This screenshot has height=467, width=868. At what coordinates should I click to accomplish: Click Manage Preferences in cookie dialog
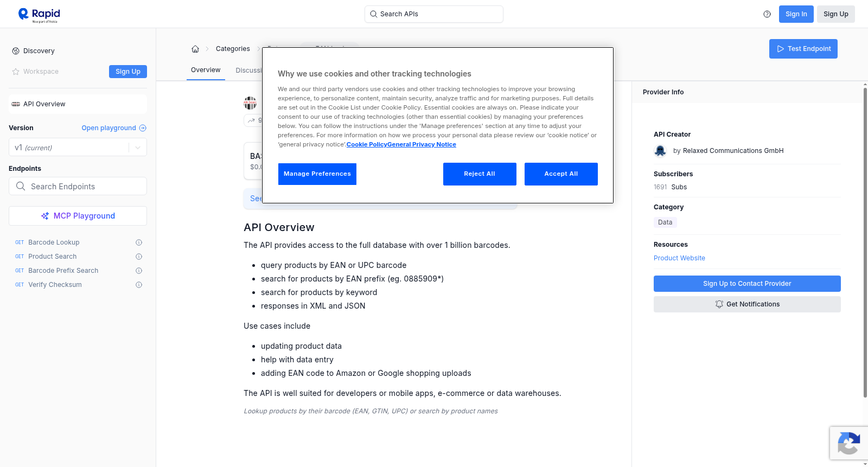point(317,174)
